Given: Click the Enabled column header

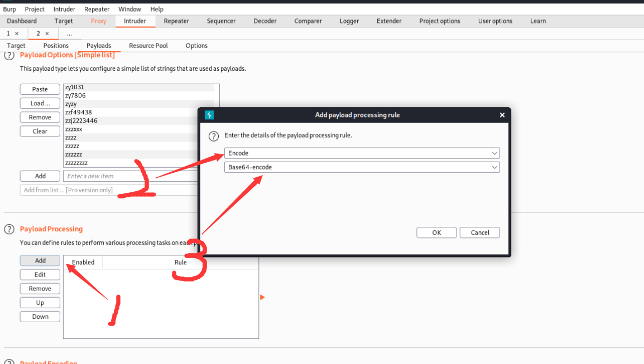Looking at the screenshot, I should 83,262.
